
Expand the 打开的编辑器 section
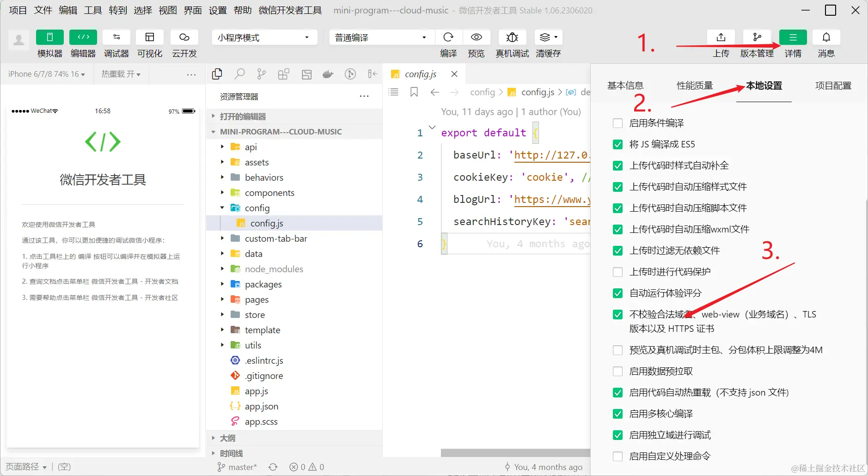click(294, 116)
